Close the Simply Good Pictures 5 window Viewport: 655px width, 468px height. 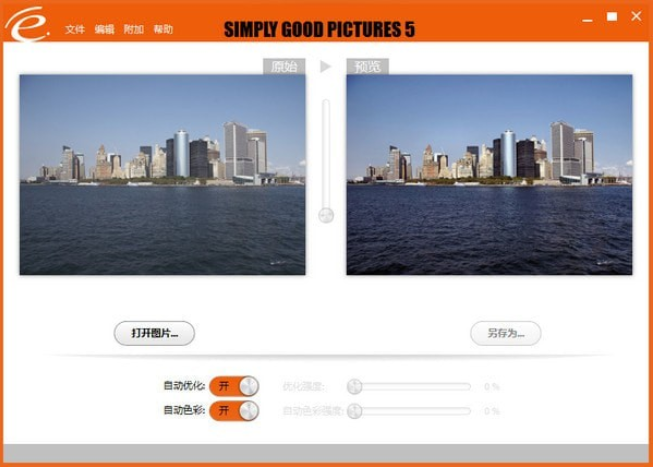(x=636, y=16)
